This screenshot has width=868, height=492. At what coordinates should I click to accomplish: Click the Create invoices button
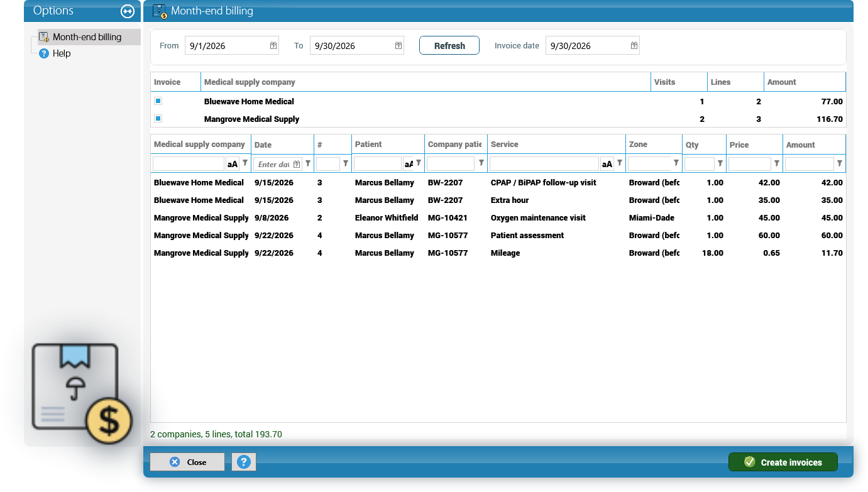(783, 462)
